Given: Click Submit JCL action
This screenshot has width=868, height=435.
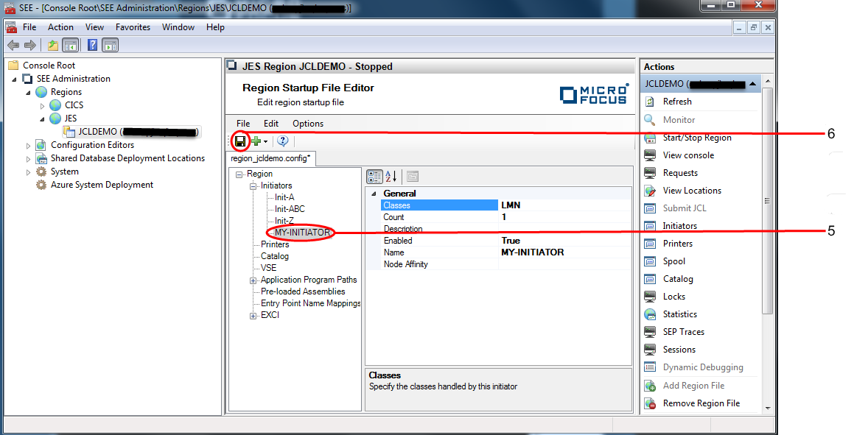Looking at the screenshot, I should click(685, 208).
